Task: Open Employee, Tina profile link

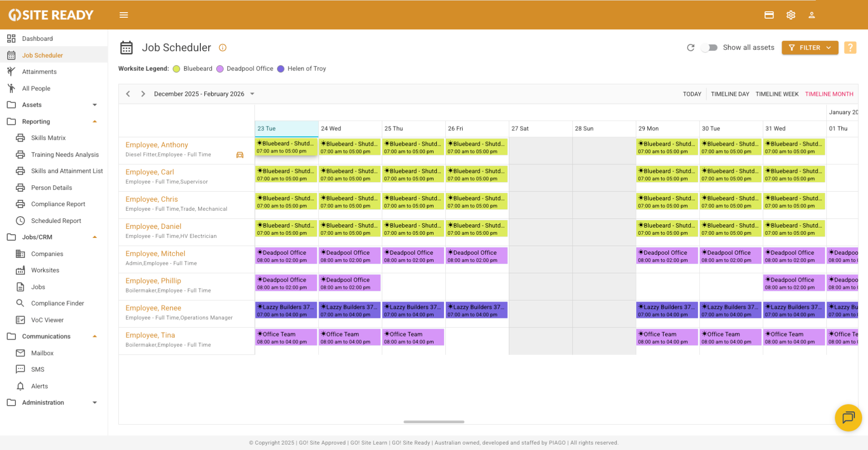Action: coord(150,335)
